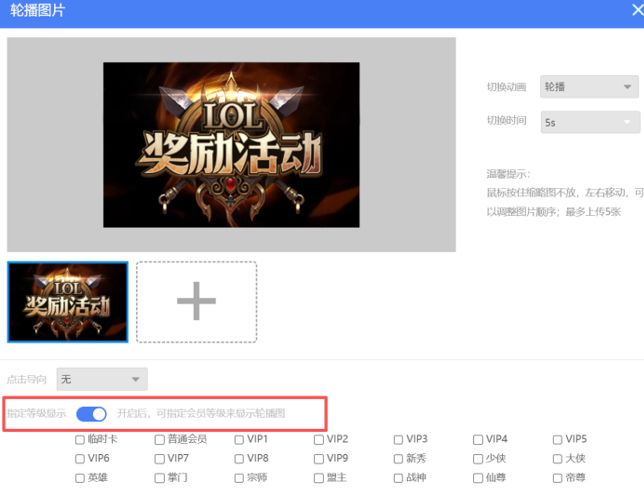Check the VIP6 checkbox
644x492 pixels.
[x=80, y=459]
